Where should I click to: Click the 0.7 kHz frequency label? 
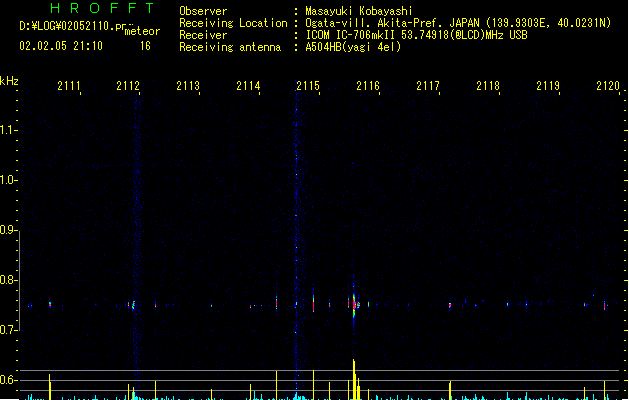[x=8, y=330]
